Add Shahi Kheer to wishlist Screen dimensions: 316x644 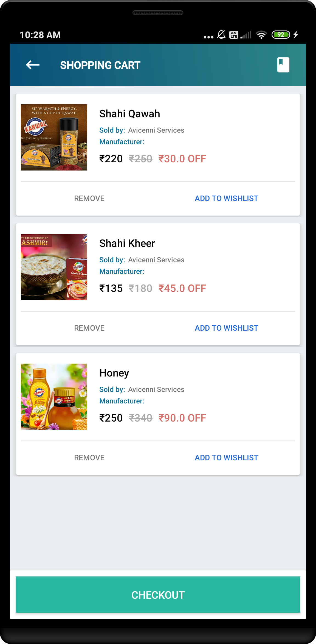click(226, 328)
